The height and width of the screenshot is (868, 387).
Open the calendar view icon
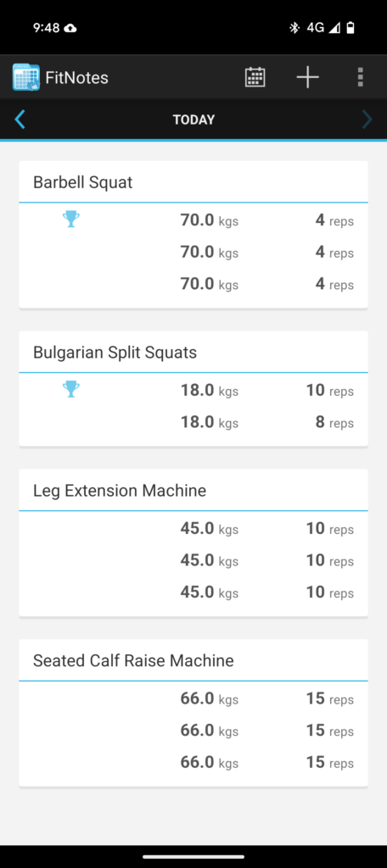[x=255, y=77]
